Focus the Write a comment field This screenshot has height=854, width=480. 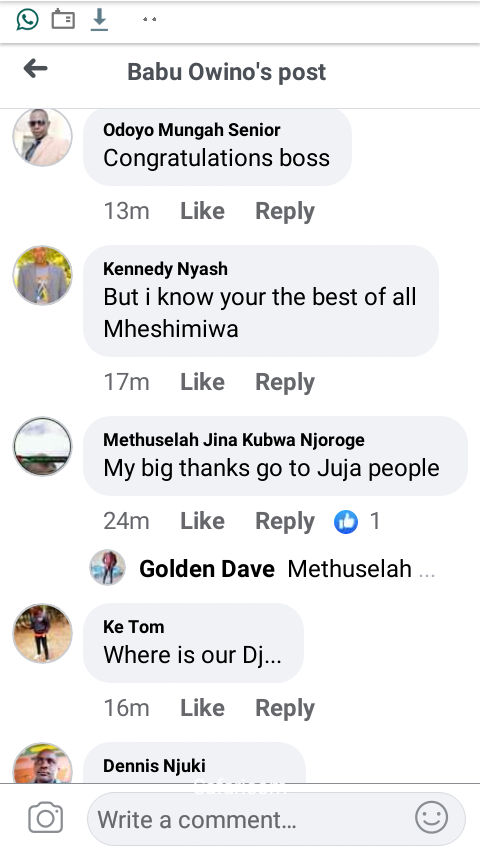[x=276, y=819]
